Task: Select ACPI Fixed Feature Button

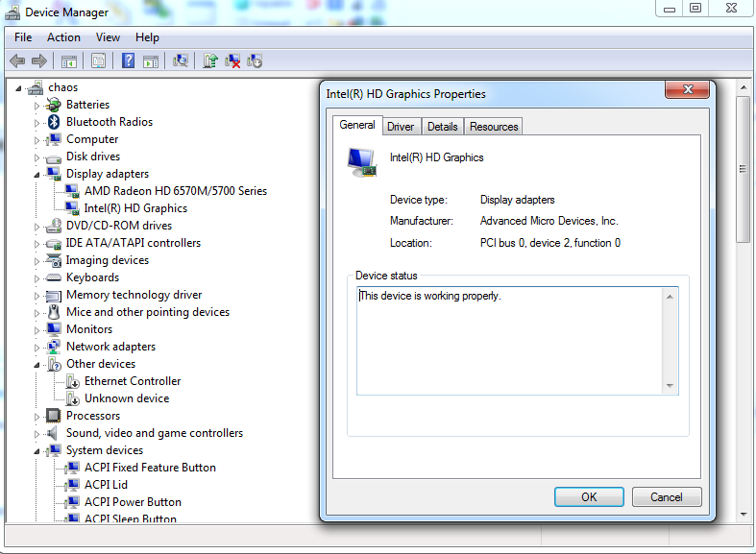Action: pos(150,468)
